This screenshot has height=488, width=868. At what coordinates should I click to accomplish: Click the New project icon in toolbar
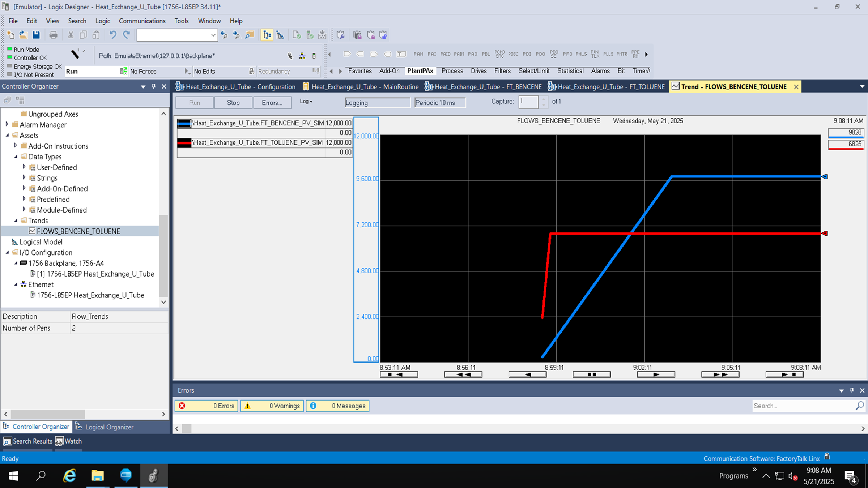point(10,35)
